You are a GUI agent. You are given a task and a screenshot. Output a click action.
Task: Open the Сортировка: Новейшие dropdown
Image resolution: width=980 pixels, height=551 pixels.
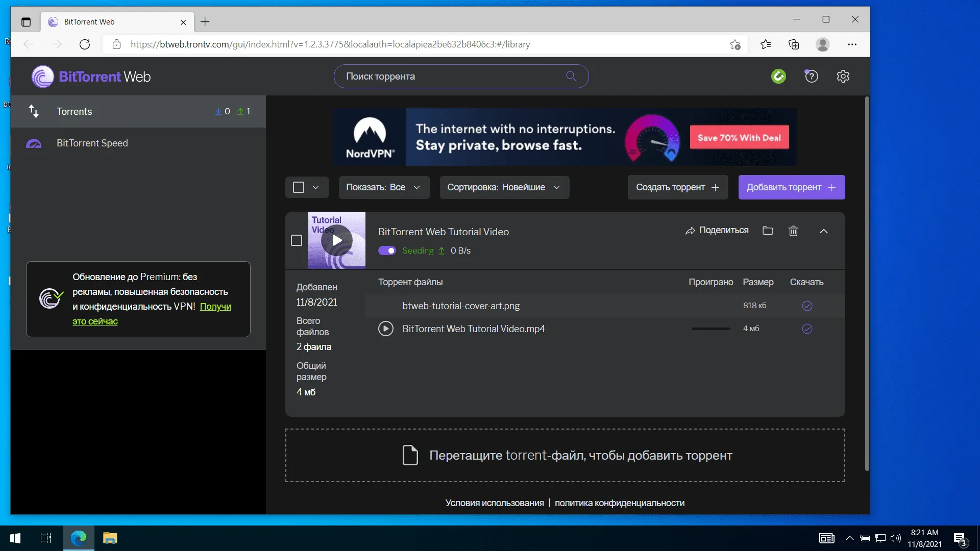(x=504, y=187)
